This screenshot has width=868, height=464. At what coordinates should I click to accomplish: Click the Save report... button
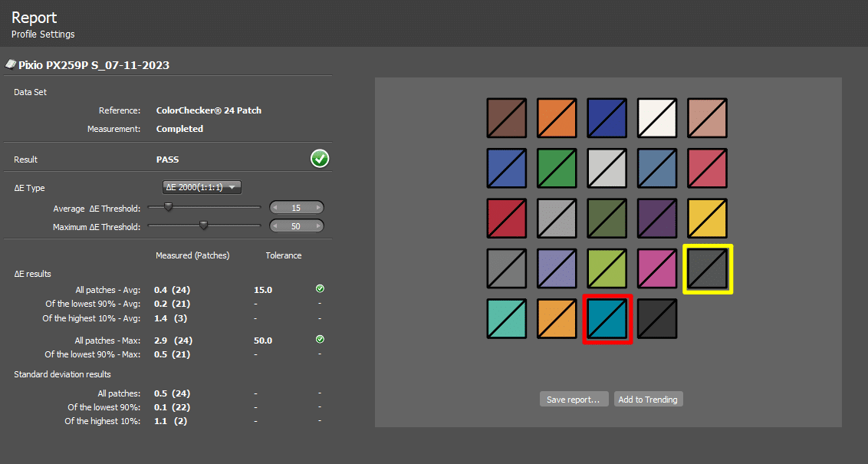(x=574, y=400)
